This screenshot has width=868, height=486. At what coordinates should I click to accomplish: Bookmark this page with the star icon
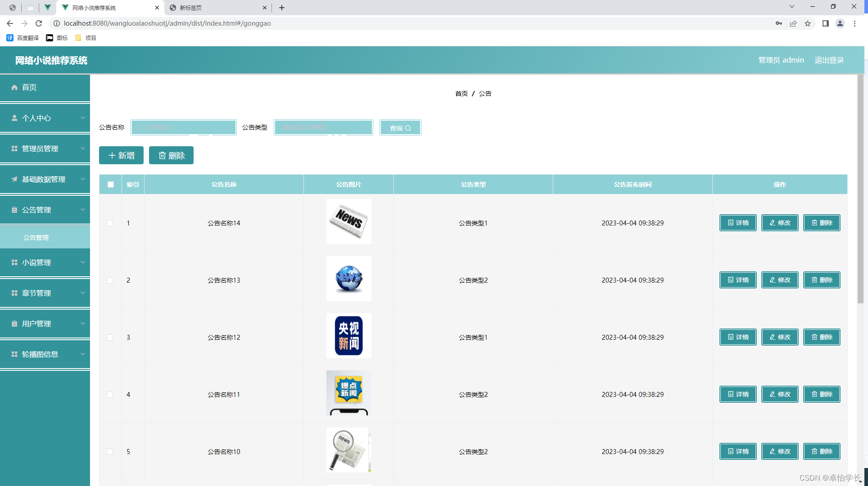(x=808, y=23)
